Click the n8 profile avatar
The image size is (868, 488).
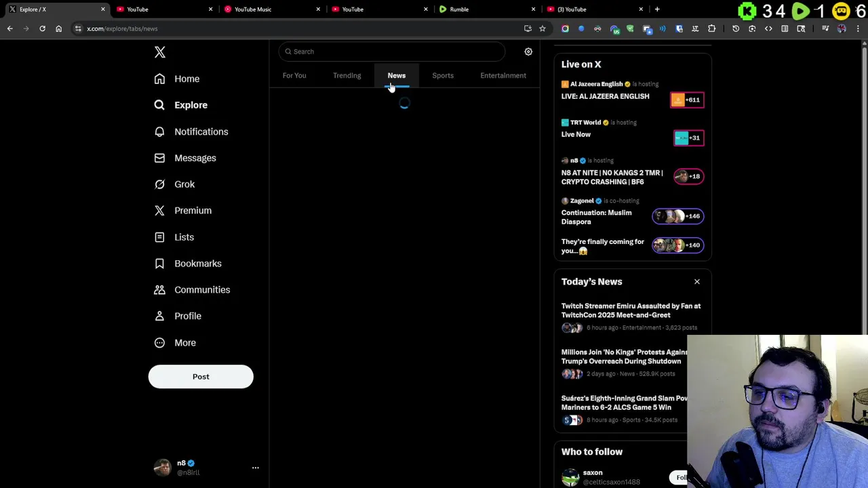click(162, 468)
